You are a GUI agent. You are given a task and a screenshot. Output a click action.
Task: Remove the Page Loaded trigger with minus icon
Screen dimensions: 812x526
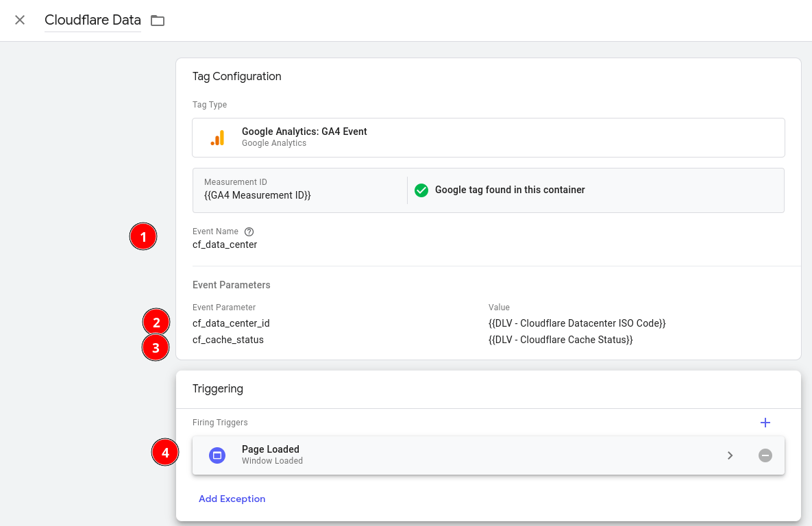click(x=765, y=455)
